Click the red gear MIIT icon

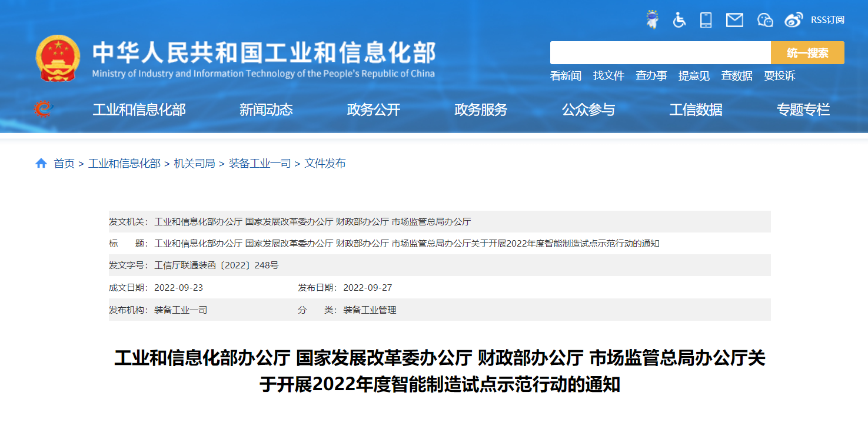pyautogui.click(x=43, y=109)
